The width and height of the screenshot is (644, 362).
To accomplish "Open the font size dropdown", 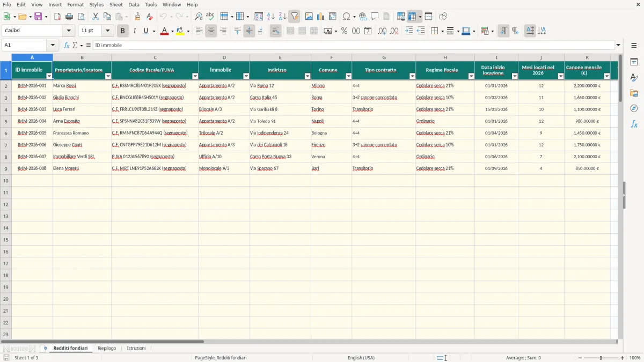I will point(108,31).
